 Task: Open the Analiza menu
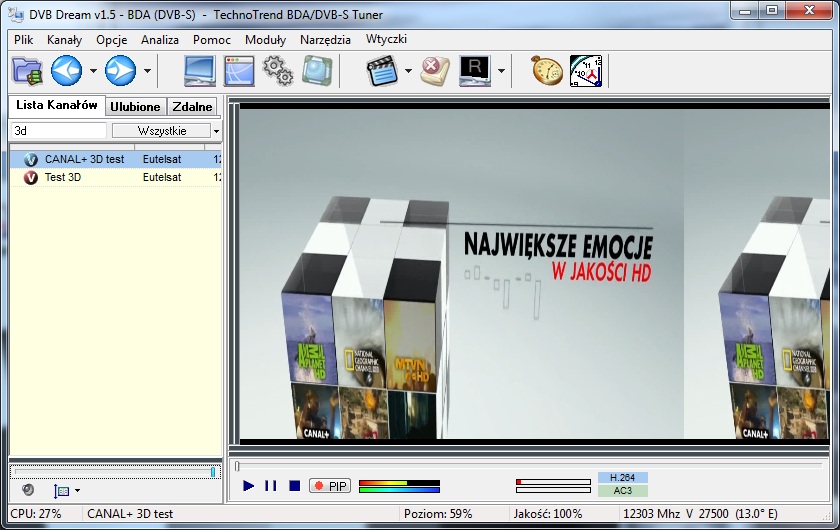click(x=160, y=40)
